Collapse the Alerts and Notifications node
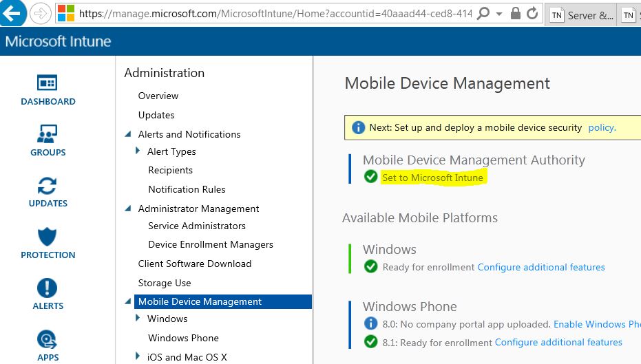The width and height of the screenshot is (641, 364). pos(128,134)
